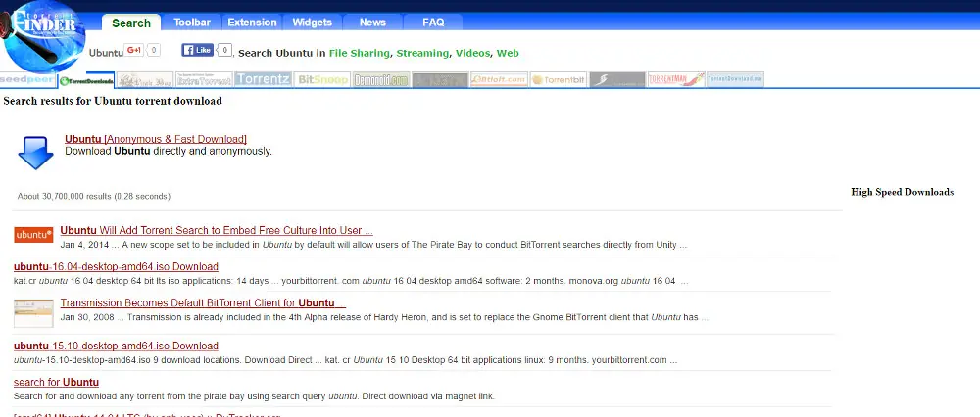
Task: Open the FAQ tab
Action: 433,23
